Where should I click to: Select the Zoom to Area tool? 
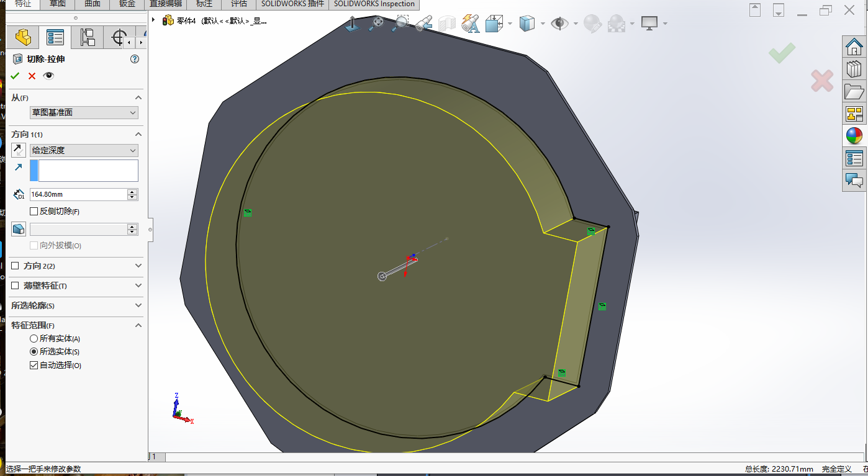click(x=401, y=24)
